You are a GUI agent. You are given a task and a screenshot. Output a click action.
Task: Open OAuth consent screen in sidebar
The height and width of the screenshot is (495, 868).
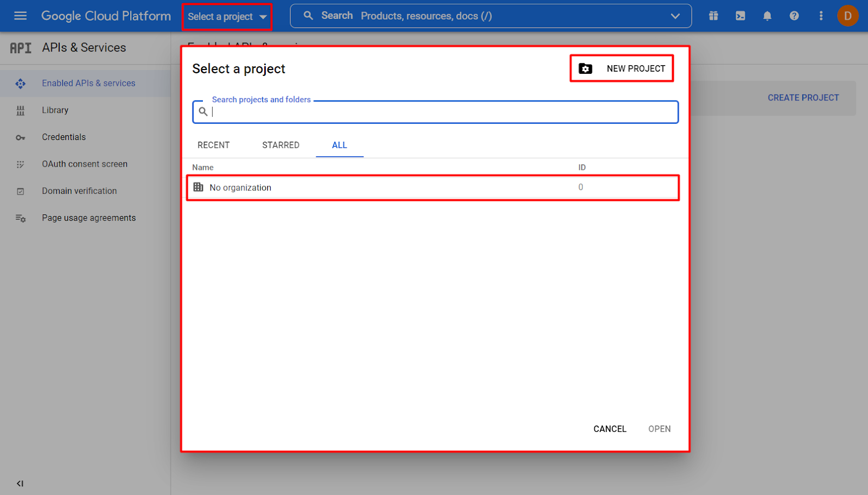click(85, 164)
